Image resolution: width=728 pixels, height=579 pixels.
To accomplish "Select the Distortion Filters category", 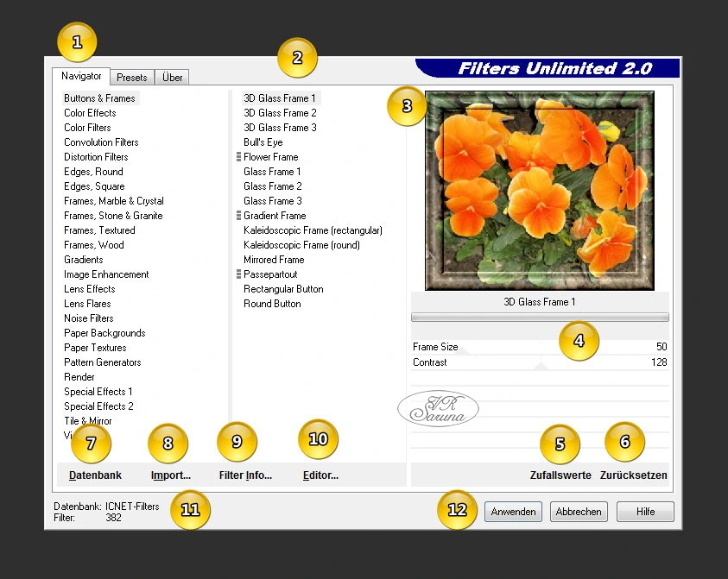I will pos(96,157).
